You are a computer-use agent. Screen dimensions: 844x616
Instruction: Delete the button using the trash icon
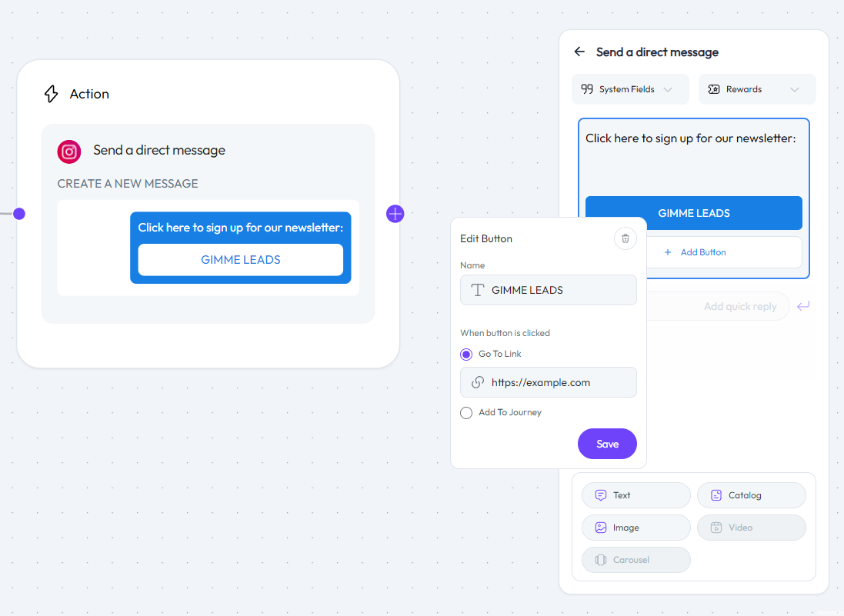tap(625, 238)
